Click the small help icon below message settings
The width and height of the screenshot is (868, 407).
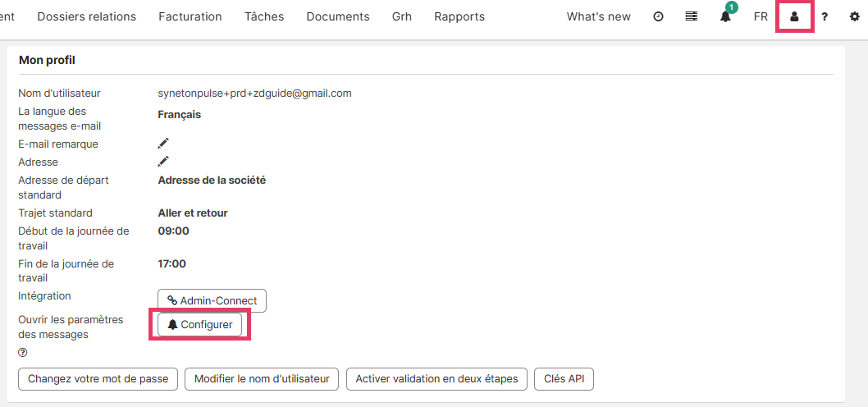tap(22, 353)
